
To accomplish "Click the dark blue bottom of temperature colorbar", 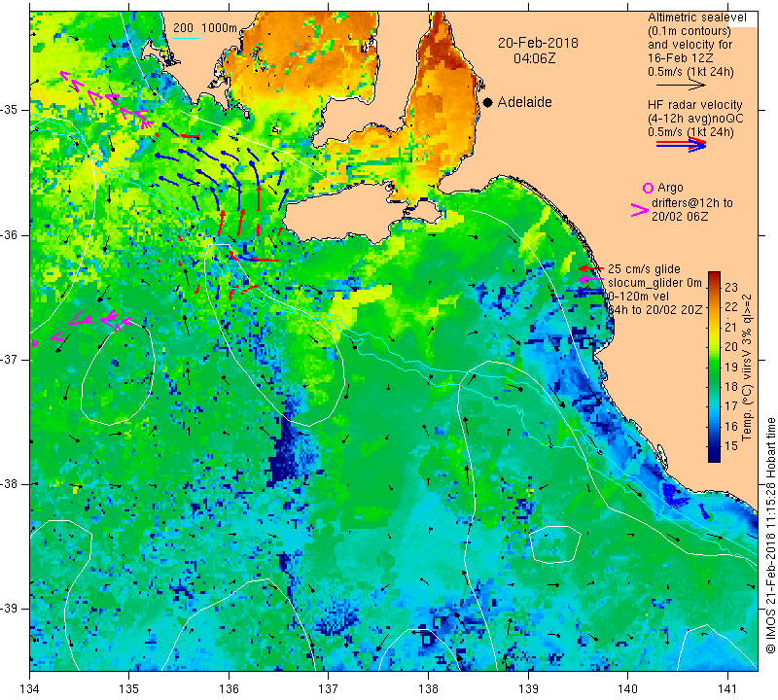I will pos(714,457).
